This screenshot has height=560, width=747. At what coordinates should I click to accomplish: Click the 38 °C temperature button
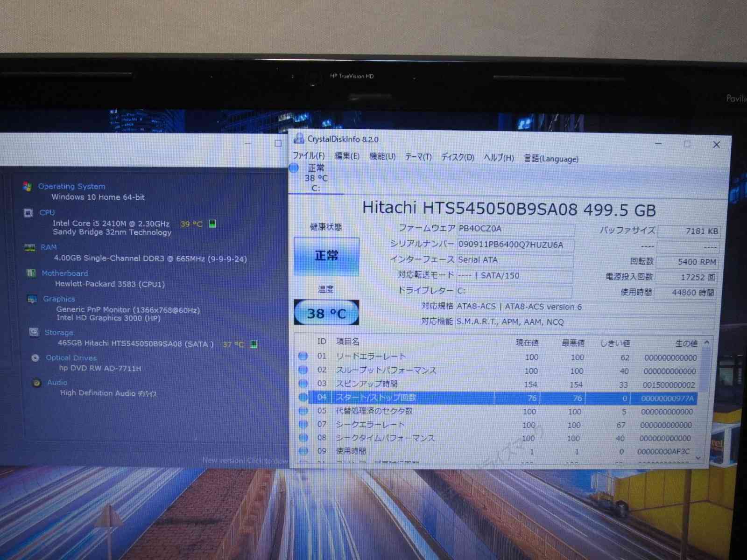[x=326, y=313]
